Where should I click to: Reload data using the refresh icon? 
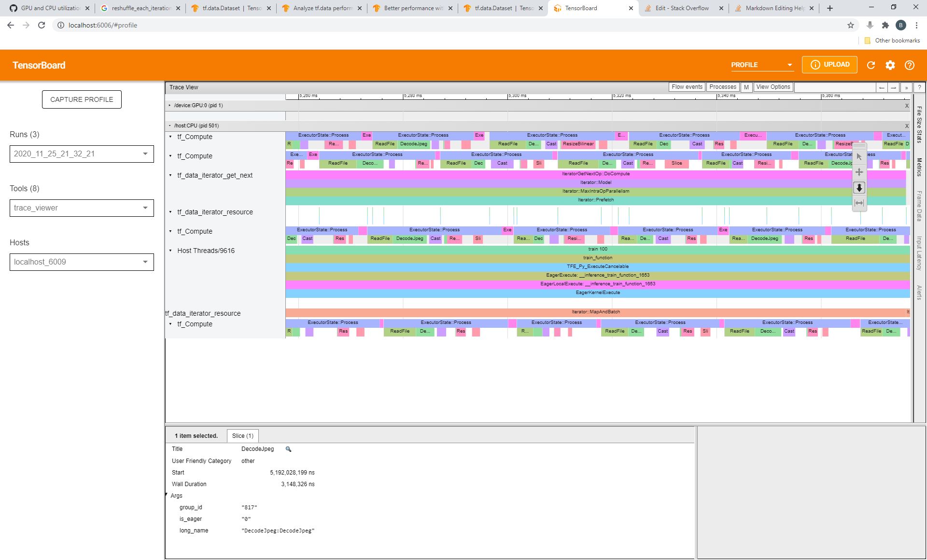click(871, 65)
